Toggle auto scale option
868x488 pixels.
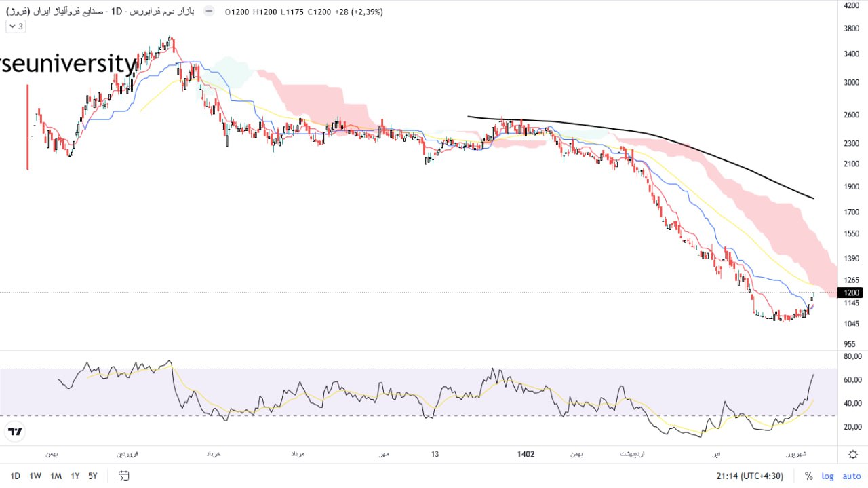click(850, 476)
